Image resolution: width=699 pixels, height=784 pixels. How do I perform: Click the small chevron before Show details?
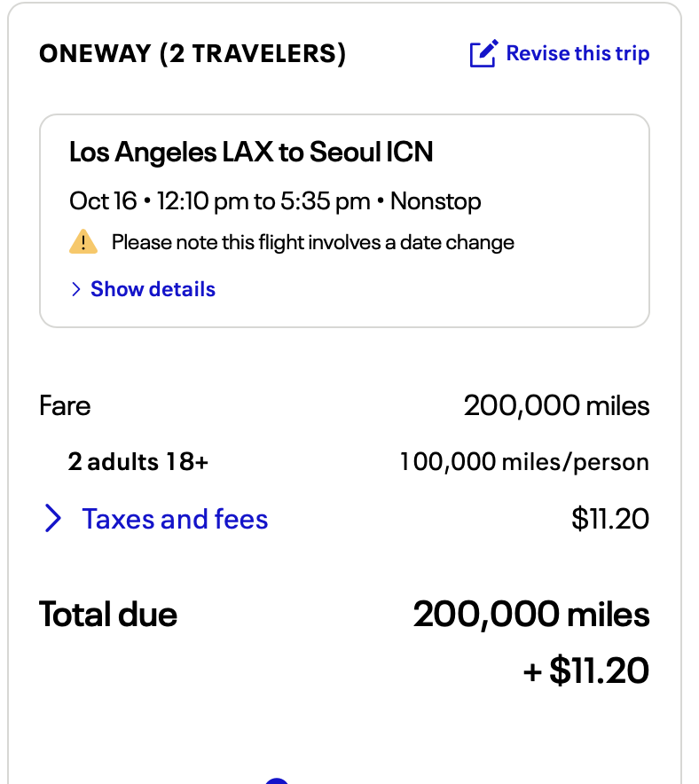click(75, 289)
